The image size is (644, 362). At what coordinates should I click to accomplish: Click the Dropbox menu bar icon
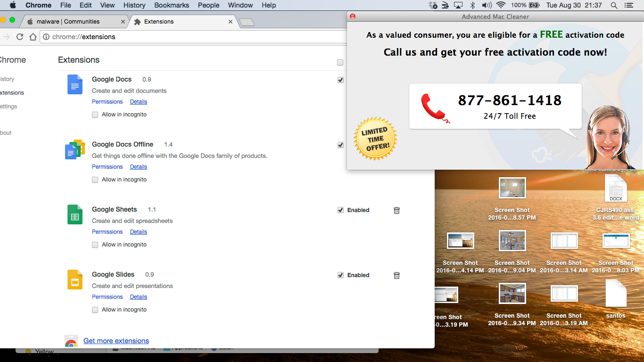433,5
